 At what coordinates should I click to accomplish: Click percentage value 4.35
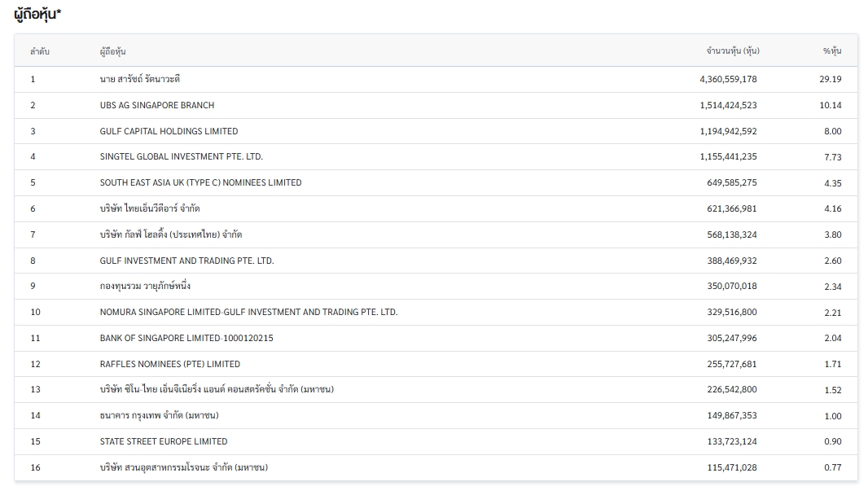click(832, 182)
